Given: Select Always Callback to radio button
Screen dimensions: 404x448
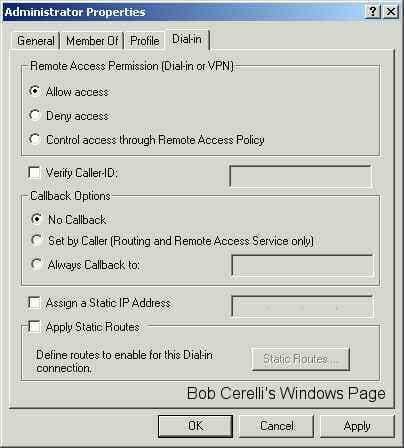Looking at the screenshot, I should click(x=36, y=264).
